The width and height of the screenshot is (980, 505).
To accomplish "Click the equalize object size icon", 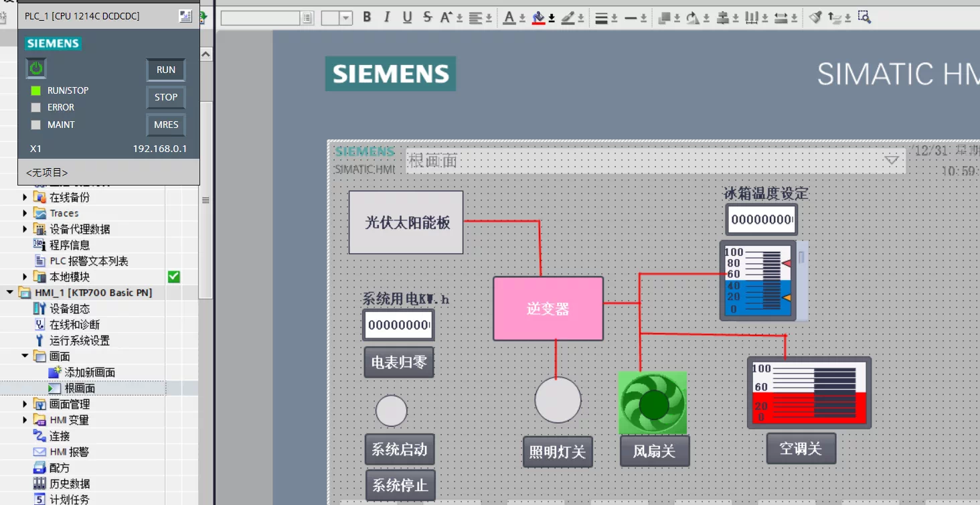I will pyautogui.click(x=781, y=18).
